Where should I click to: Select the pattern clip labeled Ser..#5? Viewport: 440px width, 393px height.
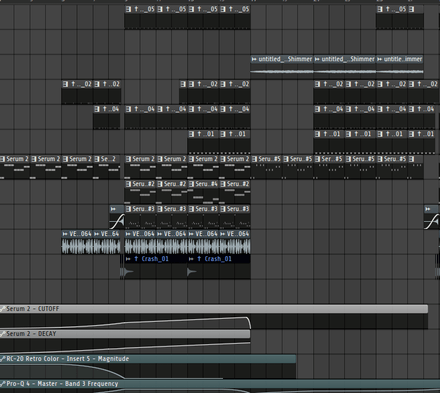coord(329,167)
